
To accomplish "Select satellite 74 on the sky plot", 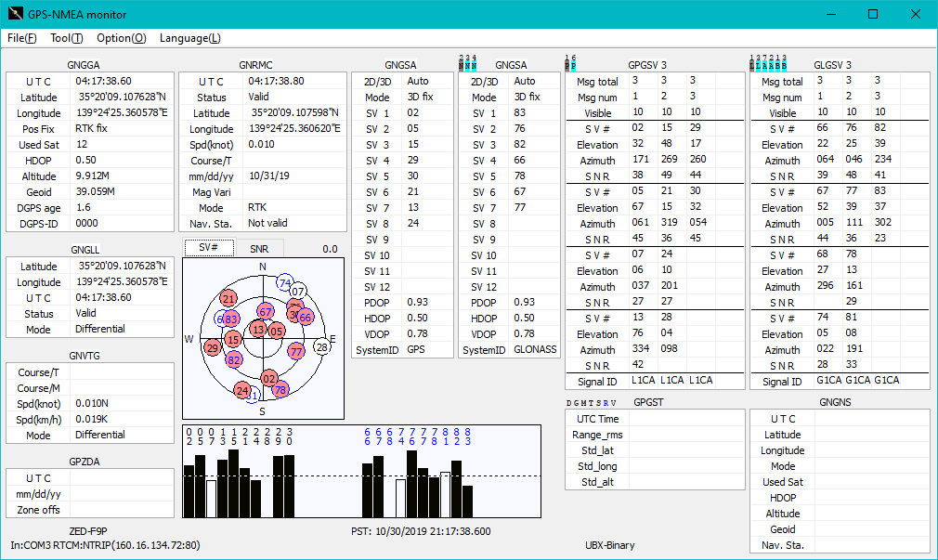I will click(286, 282).
